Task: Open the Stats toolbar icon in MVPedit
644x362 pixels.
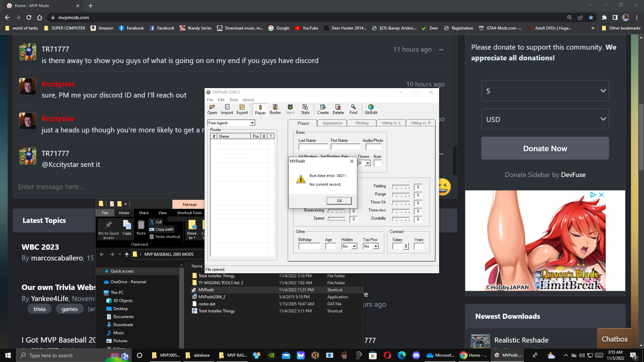Action: [x=305, y=109]
